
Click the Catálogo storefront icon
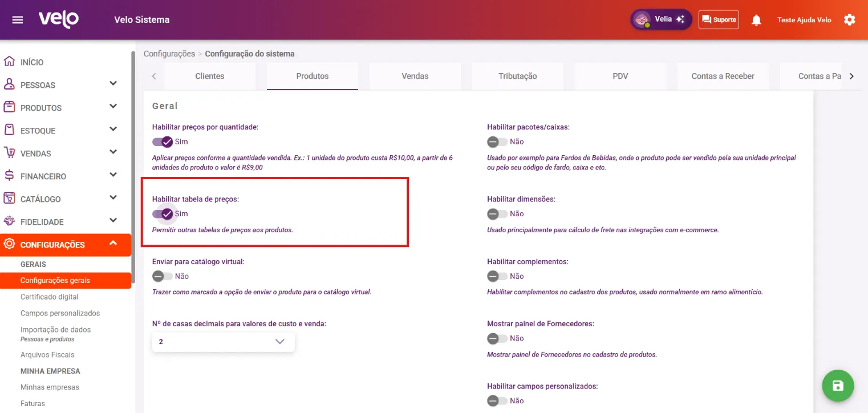pos(9,199)
